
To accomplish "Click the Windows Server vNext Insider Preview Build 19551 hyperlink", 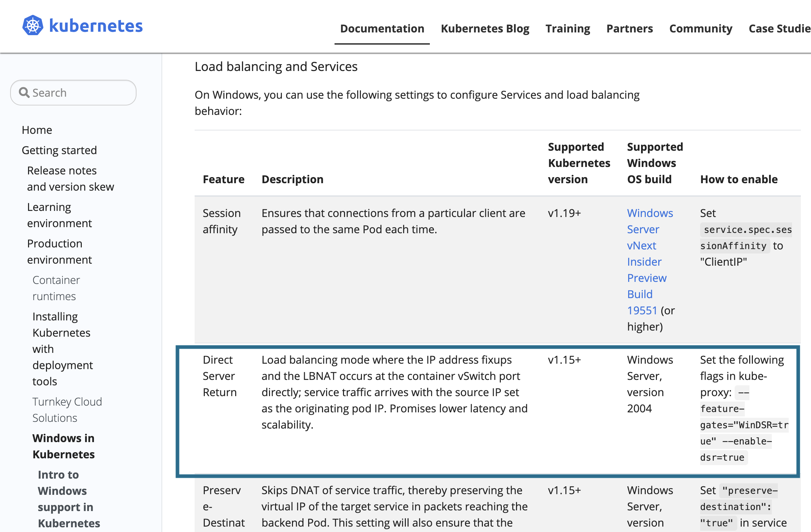I will click(x=647, y=261).
